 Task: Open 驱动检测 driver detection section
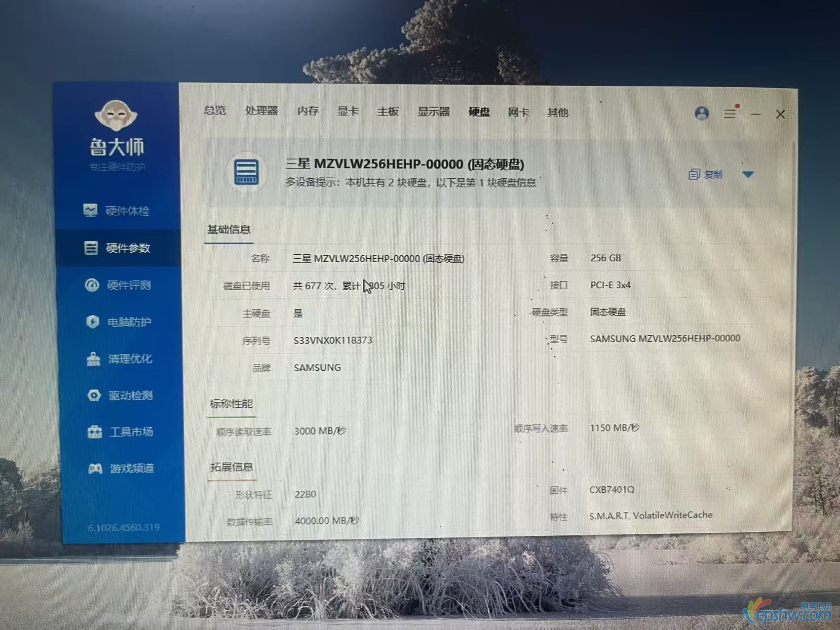click(121, 395)
